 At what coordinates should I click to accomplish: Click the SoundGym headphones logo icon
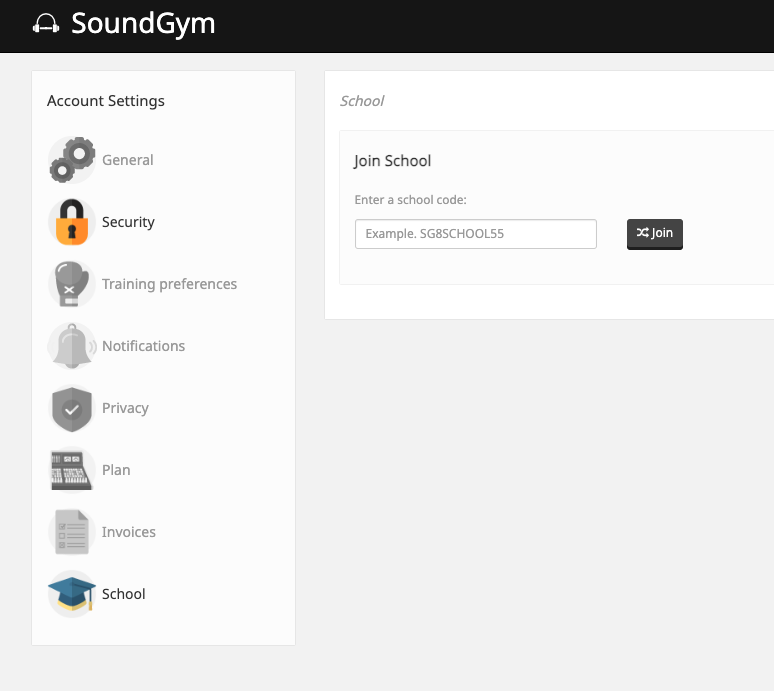[x=46, y=24]
